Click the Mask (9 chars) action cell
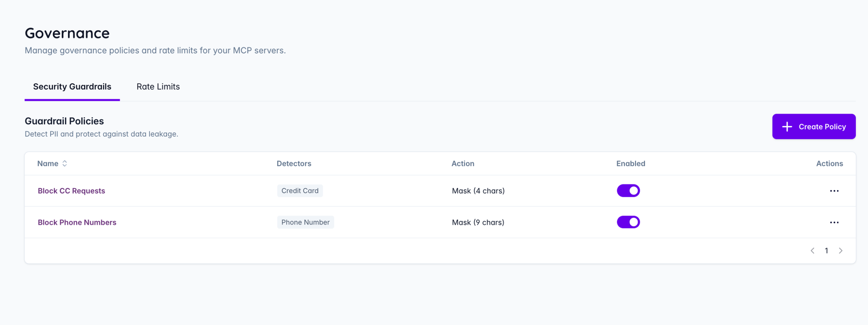This screenshot has height=325, width=868. (x=478, y=222)
